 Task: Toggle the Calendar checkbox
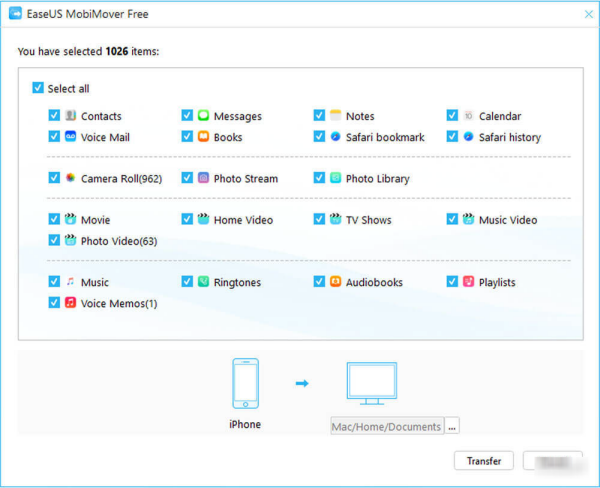[453, 116]
